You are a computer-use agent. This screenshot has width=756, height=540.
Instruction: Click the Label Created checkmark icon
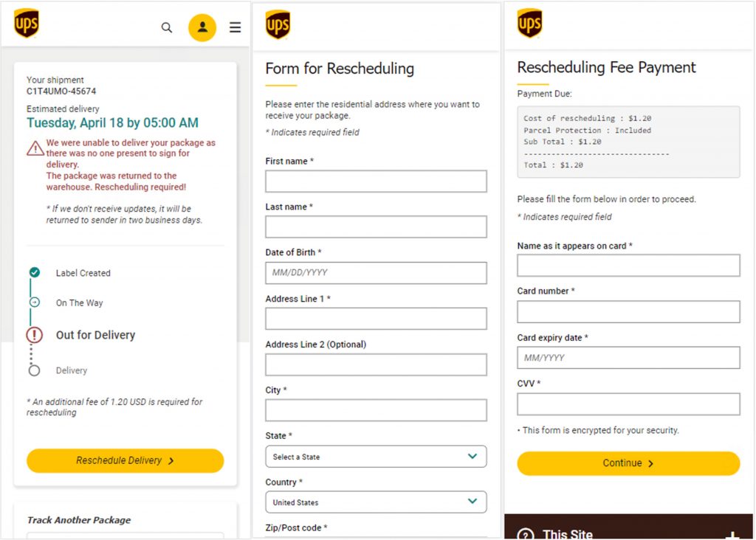tap(35, 272)
